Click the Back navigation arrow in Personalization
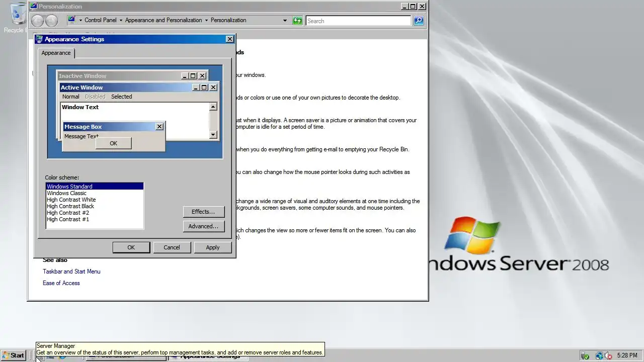This screenshot has height=362, width=644. (x=38, y=21)
